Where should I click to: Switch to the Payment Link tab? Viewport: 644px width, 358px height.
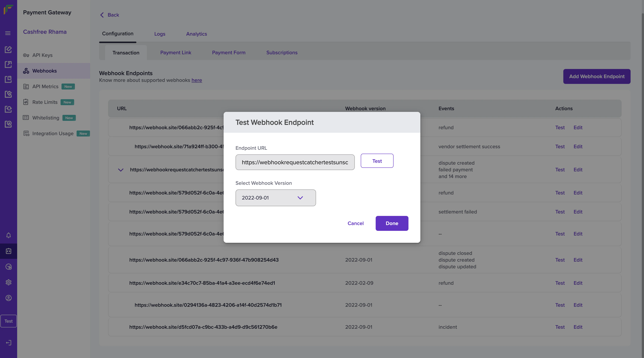176,53
